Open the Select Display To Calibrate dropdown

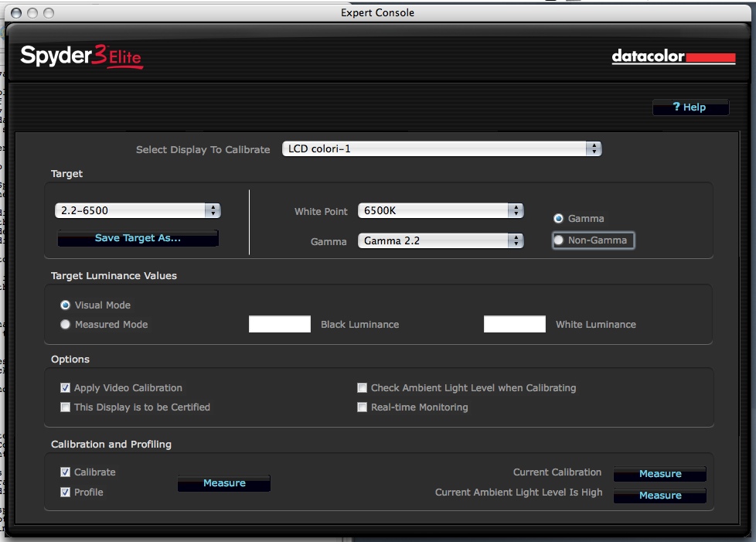point(441,149)
